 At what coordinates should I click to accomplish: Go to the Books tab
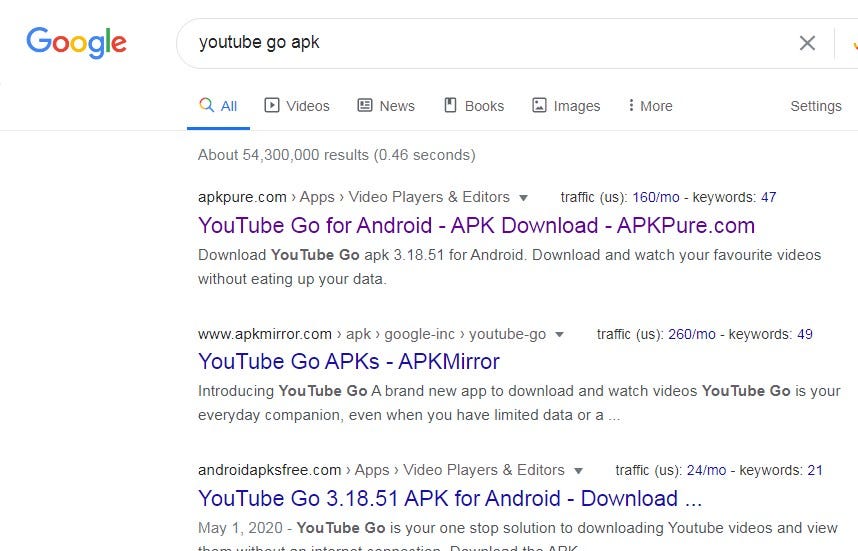(474, 106)
